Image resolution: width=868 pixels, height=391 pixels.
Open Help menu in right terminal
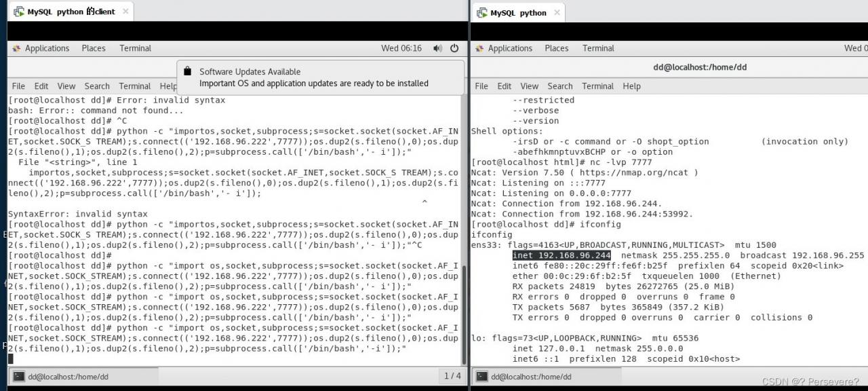tap(631, 86)
